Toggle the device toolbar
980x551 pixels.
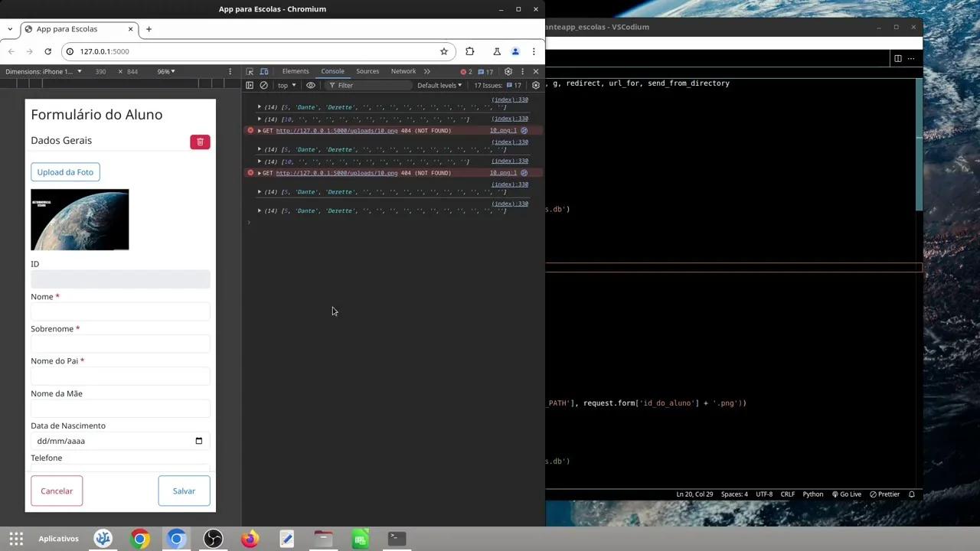click(x=263, y=71)
